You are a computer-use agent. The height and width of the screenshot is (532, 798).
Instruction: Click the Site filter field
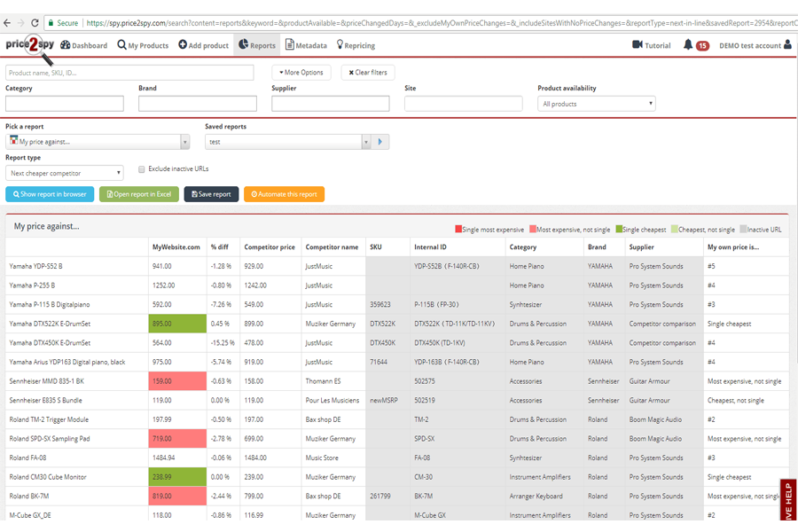click(464, 104)
